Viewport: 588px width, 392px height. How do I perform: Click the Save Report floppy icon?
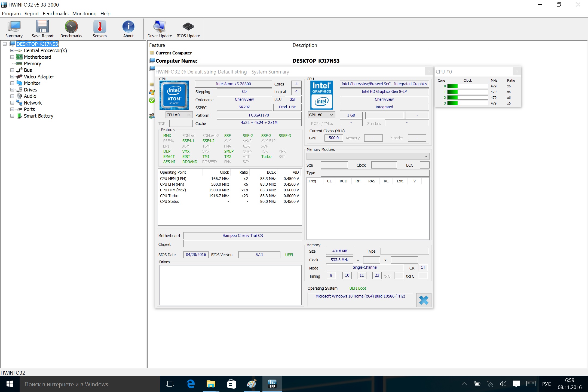42,26
